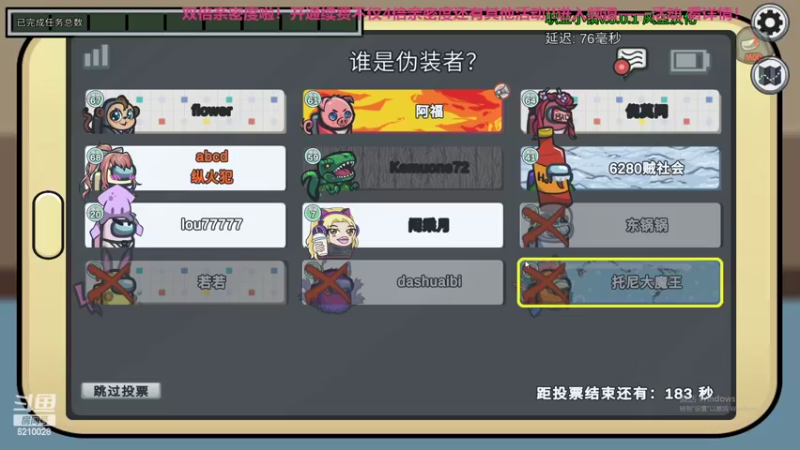Click the crossed-out avatar of 托尼大魔王
This screenshot has height=450, width=800.
[546, 284]
